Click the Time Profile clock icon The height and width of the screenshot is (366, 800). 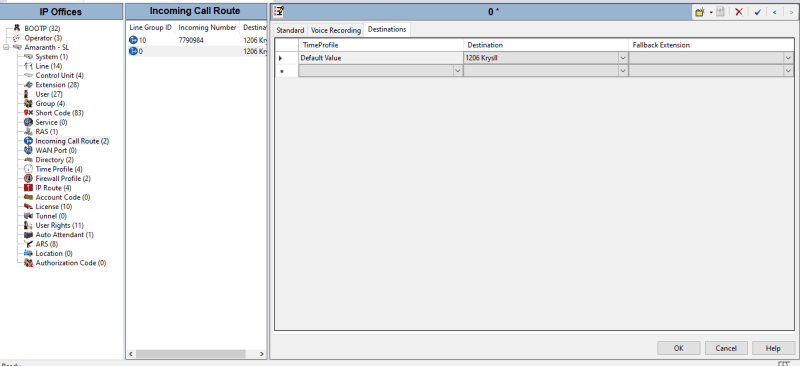click(x=29, y=169)
